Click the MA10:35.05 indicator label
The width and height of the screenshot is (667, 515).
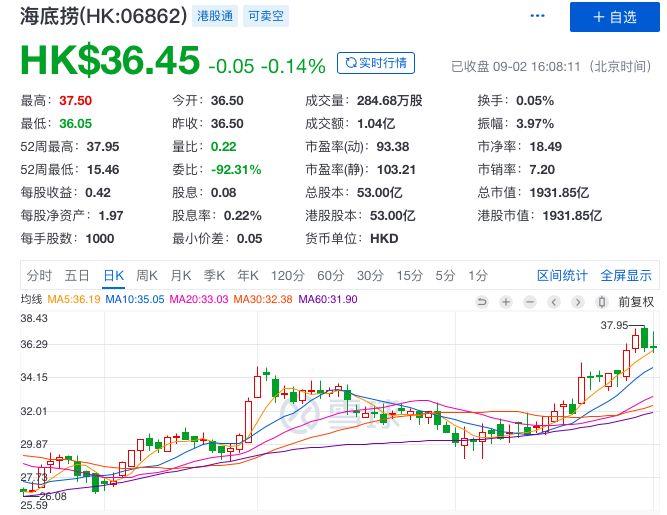(134, 299)
